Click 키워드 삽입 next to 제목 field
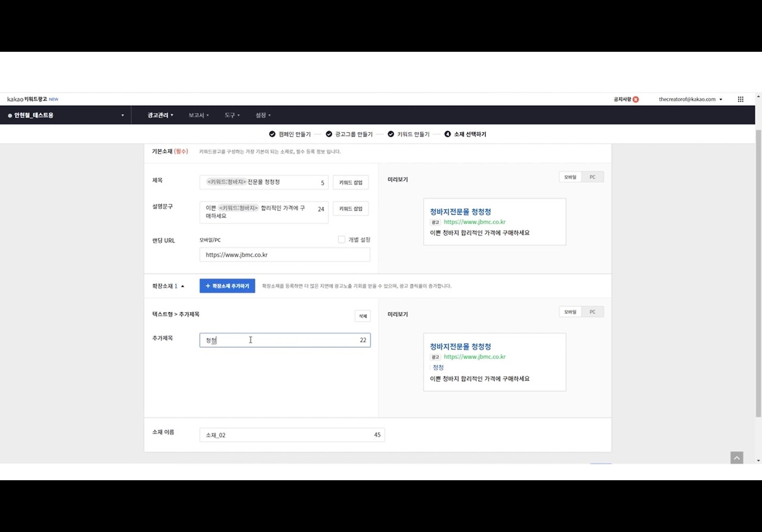The image size is (762, 532). click(351, 183)
